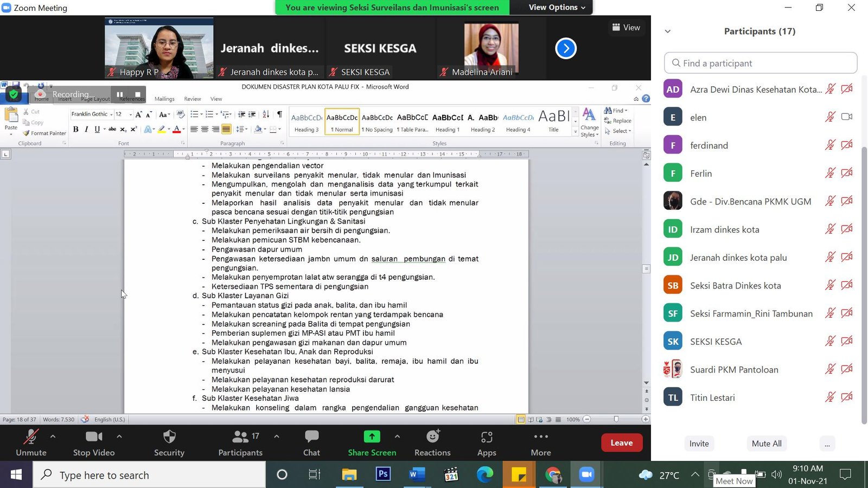Expand audio options arrow beside Unmute
The height and width of the screenshot is (488, 868).
[53, 436]
